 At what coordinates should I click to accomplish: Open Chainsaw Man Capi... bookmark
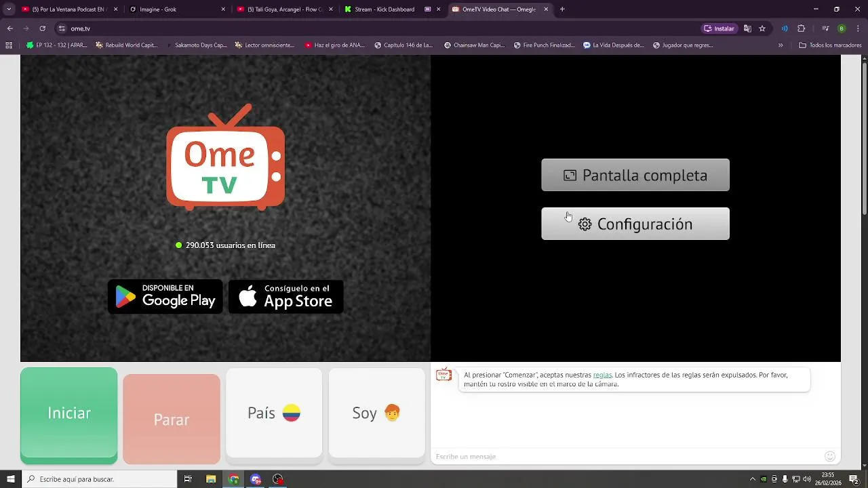pos(475,45)
